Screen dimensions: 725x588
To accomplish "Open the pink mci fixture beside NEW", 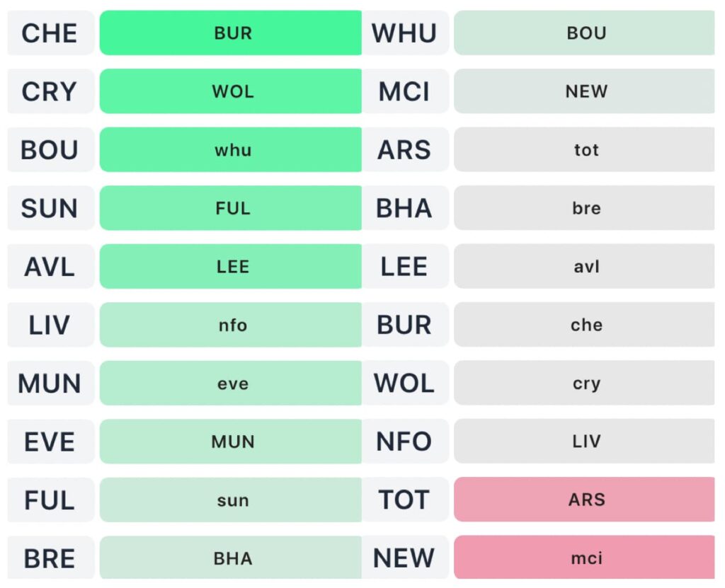I will (585, 559).
